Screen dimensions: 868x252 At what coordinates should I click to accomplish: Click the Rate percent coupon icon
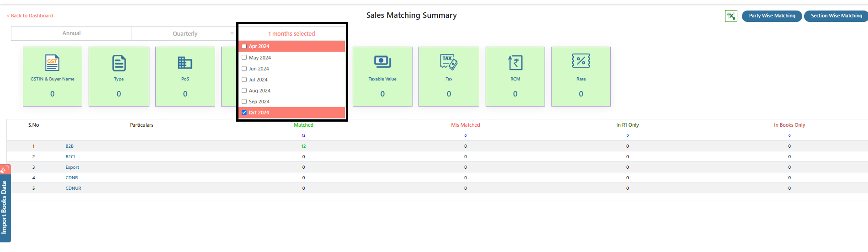point(581,60)
